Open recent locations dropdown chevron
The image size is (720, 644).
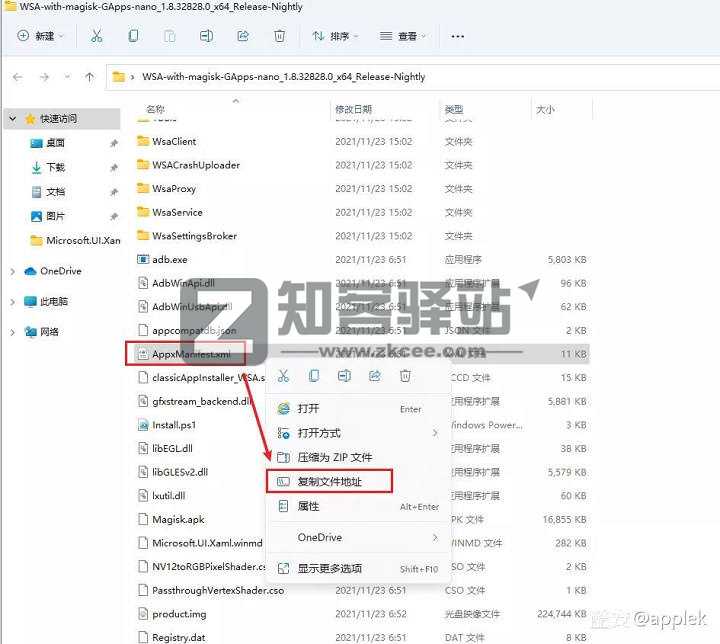[x=68, y=77]
